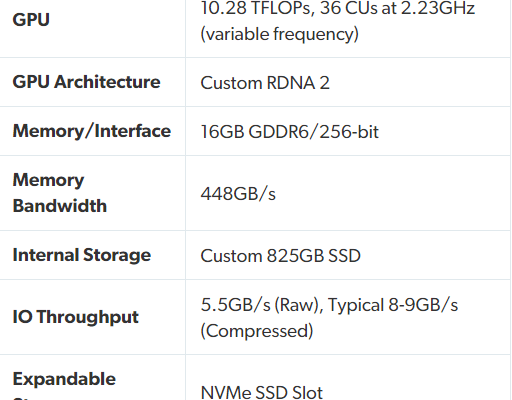Click the Expandable storage label
The width and height of the screenshot is (512, 400).
point(64,385)
